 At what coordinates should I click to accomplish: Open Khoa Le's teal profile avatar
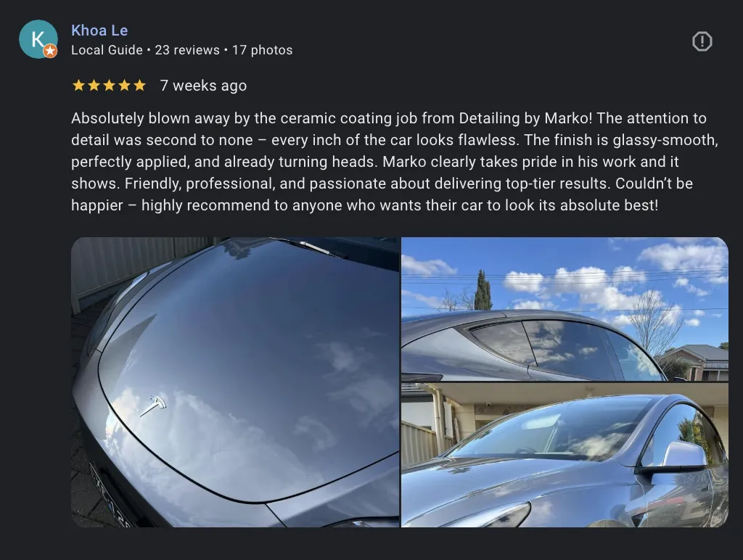coord(38,39)
